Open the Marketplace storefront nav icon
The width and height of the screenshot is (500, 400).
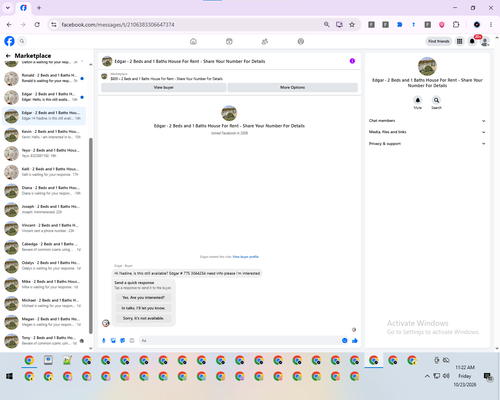pos(229,41)
